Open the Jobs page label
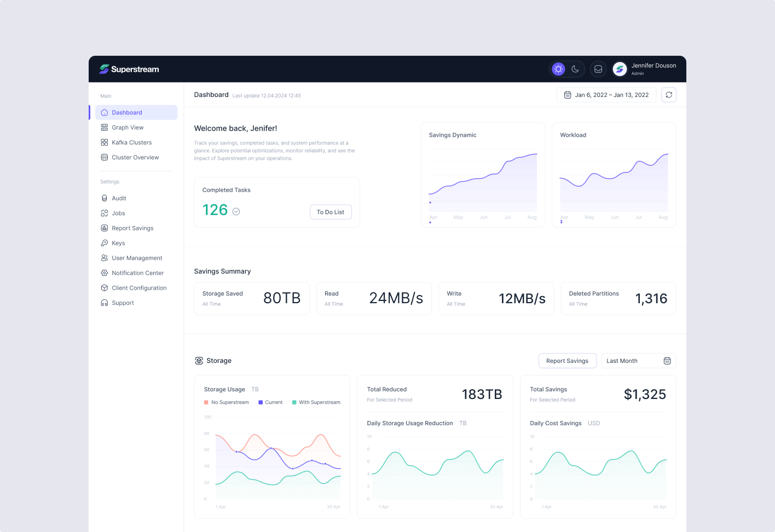Viewport: 775px width, 532px height. tap(118, 213)
